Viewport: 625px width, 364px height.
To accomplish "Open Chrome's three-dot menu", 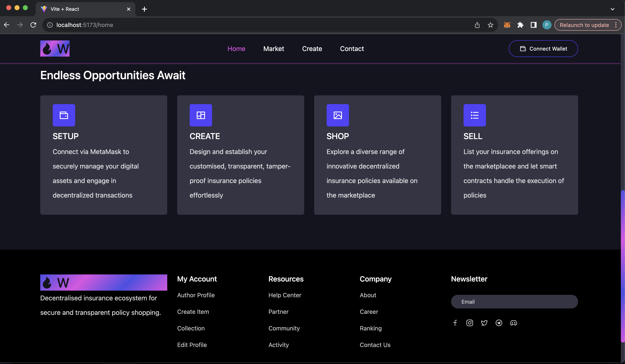I will 616,25.
